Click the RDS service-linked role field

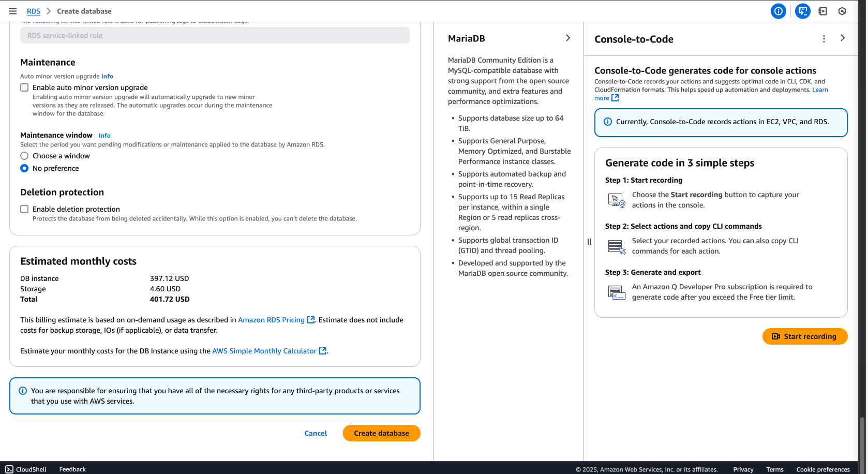215,35
